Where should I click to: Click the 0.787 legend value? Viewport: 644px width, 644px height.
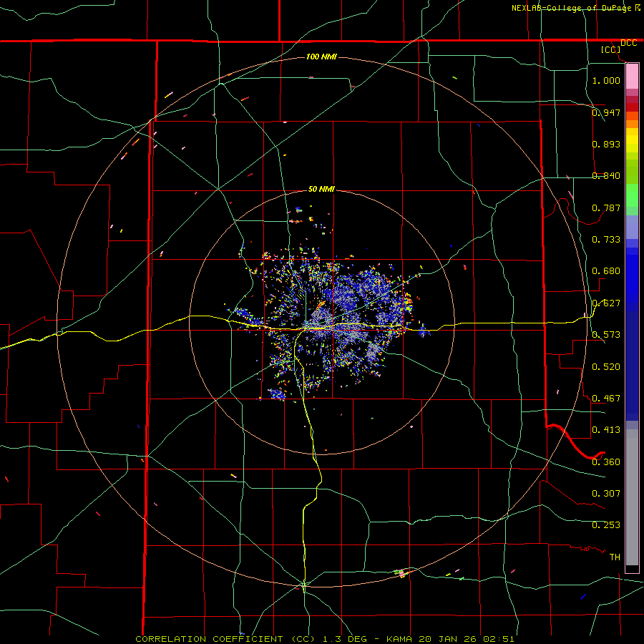pos(606,208)
